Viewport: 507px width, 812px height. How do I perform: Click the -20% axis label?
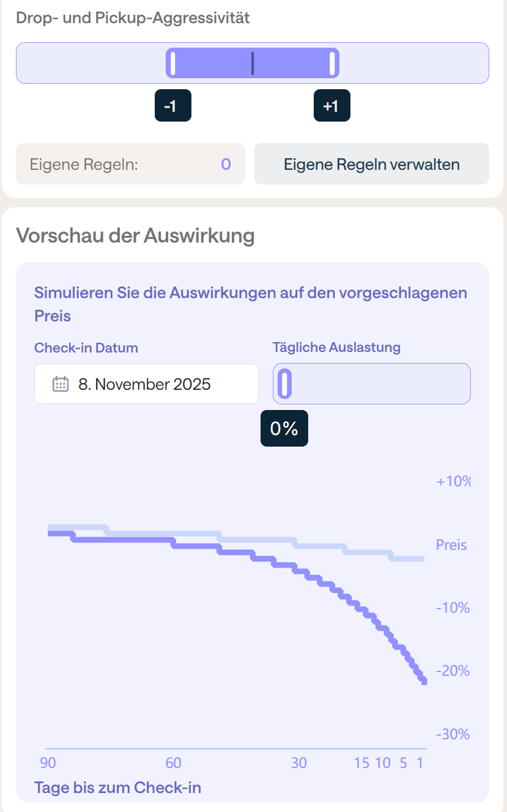click(453, 671)
